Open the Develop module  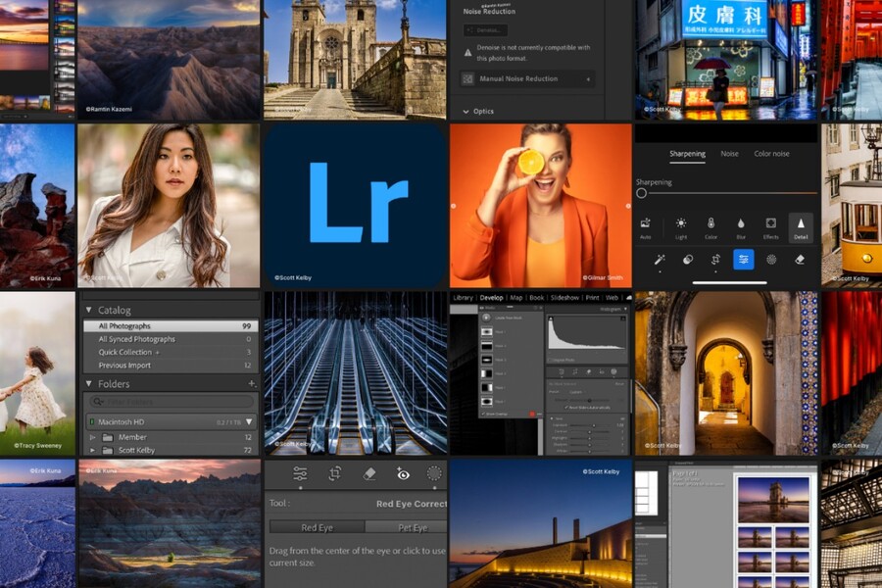tap(491, 298)
